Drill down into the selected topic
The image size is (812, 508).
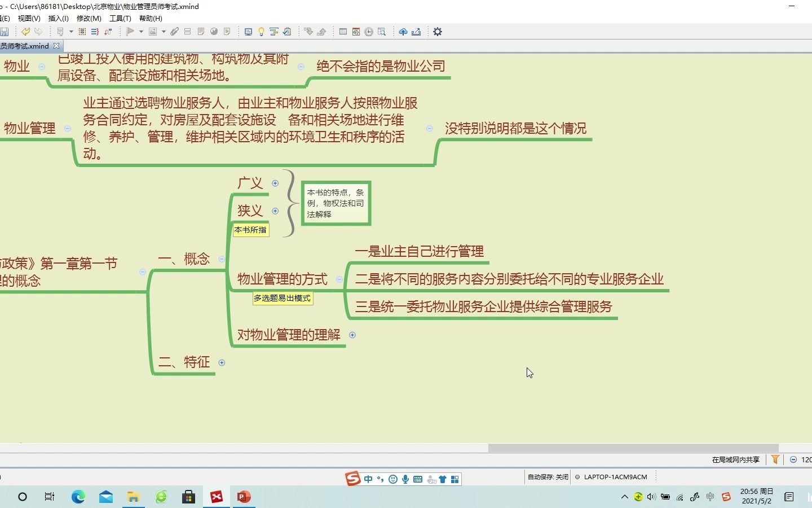click(308, 32)
